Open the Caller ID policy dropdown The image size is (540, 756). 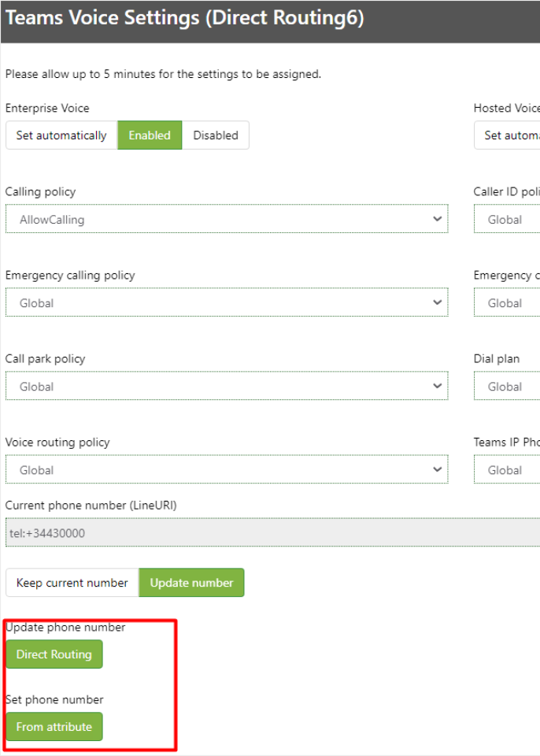(x=507, y=219)
